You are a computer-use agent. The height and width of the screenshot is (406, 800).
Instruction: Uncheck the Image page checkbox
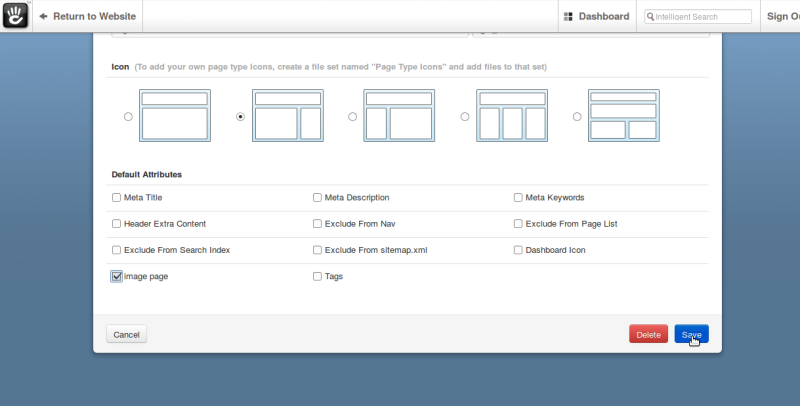point(116,276)
